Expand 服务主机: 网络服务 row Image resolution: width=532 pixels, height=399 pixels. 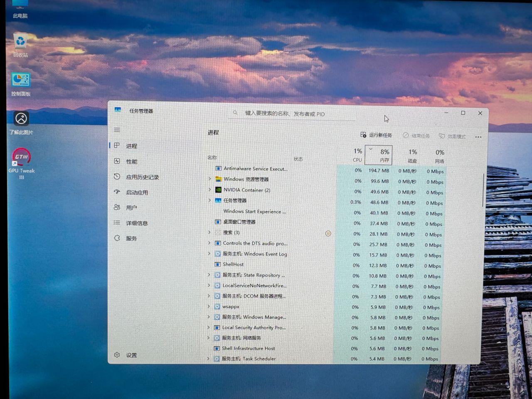[x=208, y=337]
